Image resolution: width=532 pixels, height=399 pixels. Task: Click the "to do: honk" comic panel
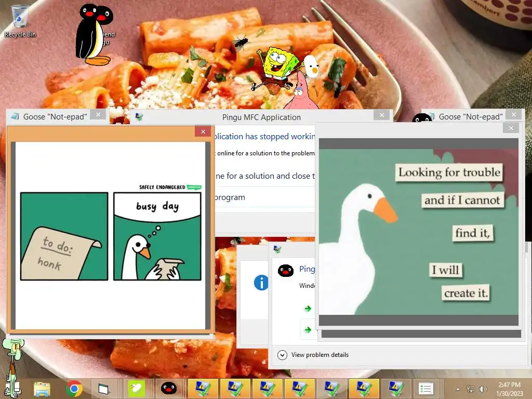[64, 236]
